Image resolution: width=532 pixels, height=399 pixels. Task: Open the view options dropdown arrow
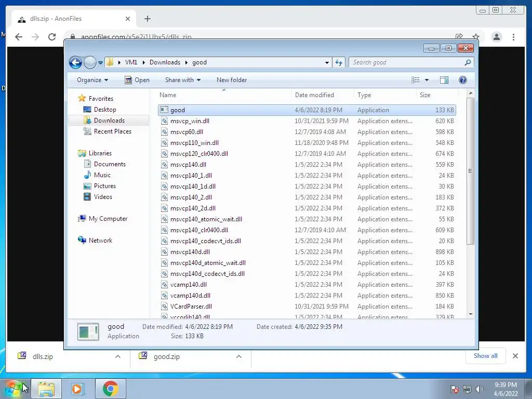[427, 80]
